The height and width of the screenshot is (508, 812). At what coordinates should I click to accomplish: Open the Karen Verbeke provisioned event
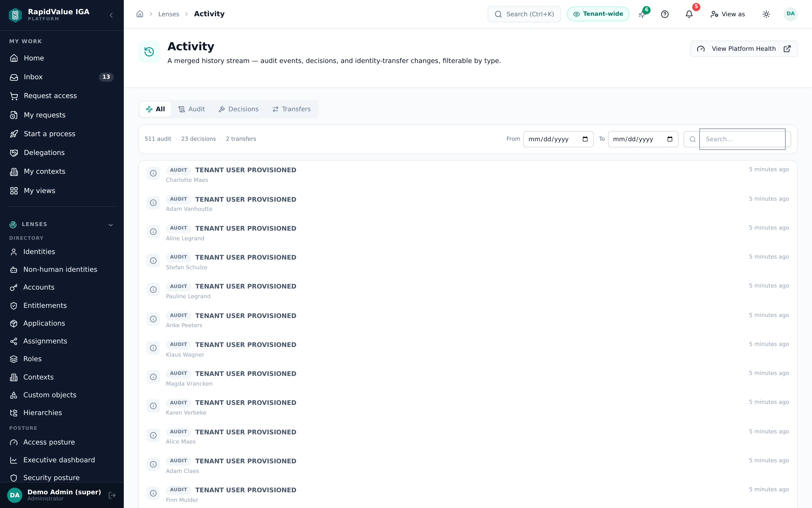[x=468, y=407]
